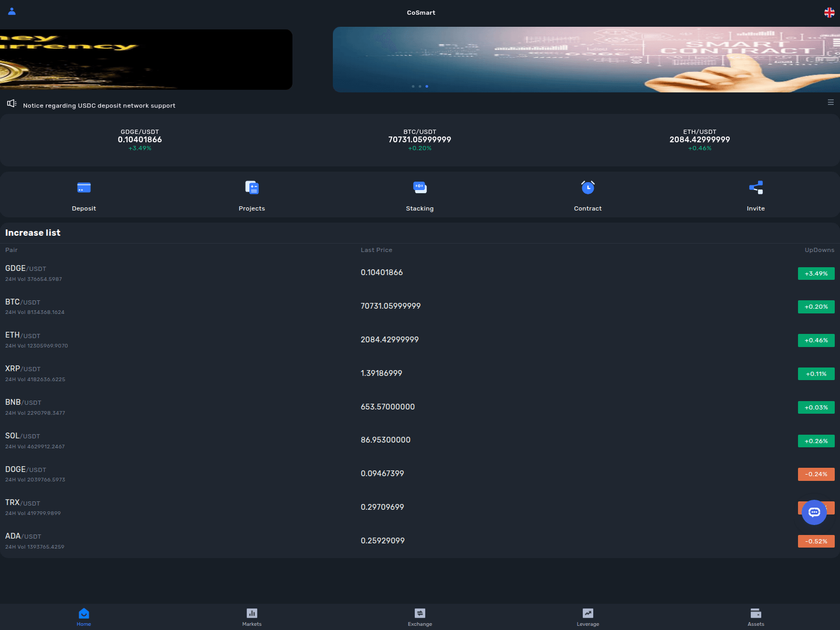
Task: Open the language selector flag
Action: click(x=829, y=12)
